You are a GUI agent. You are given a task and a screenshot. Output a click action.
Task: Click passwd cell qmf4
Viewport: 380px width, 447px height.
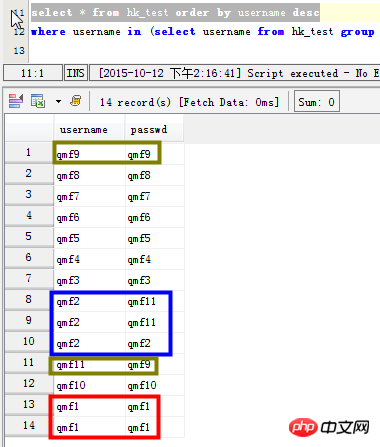pyautogui.click(x=155, y=259)
